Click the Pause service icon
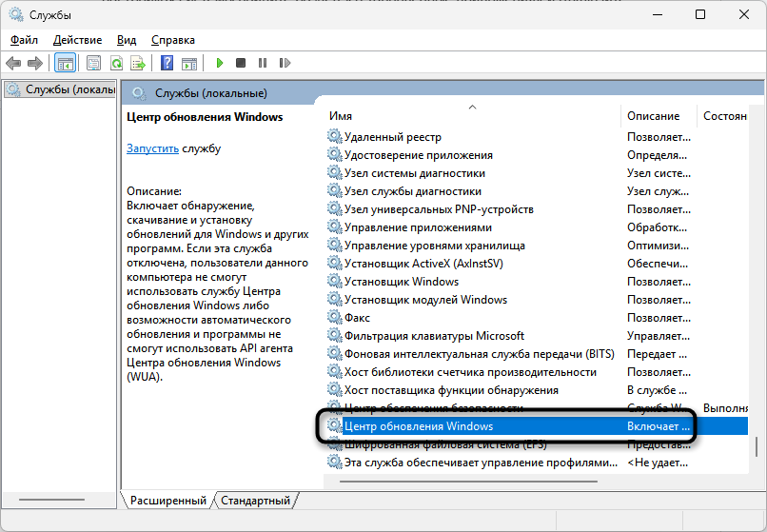This screenshot has width=767, height=532. point(263,63)
